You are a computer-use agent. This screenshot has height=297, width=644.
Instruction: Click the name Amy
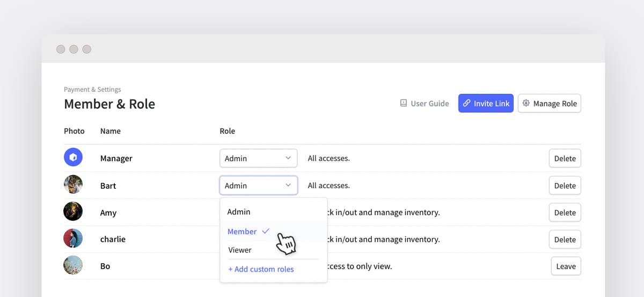108,213
